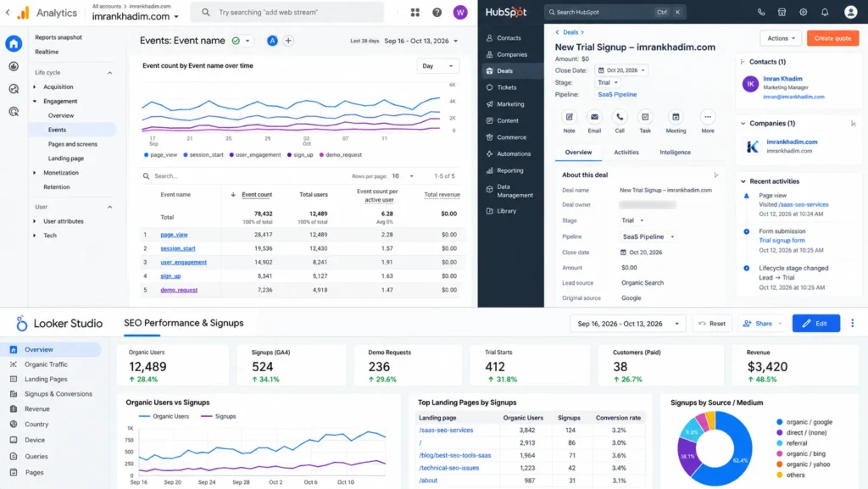Click the add comparison plus icon
This screenshot has width=868, height=489.
[288, 41]
